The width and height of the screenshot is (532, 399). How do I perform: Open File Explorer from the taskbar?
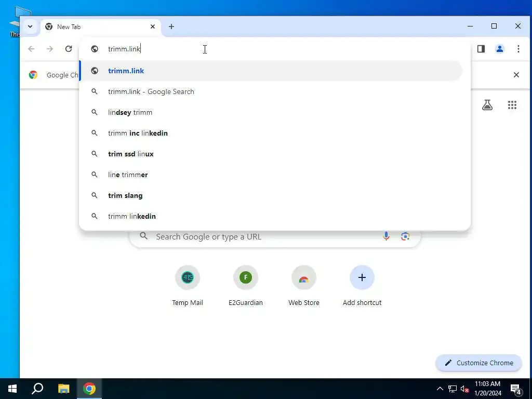pyautogui.click(x=63, y=389)
